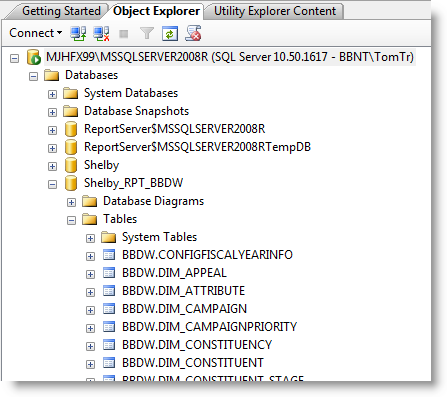
Task: Click the Filter funnel toolbar icon
Action: click(x=147, y=33)
